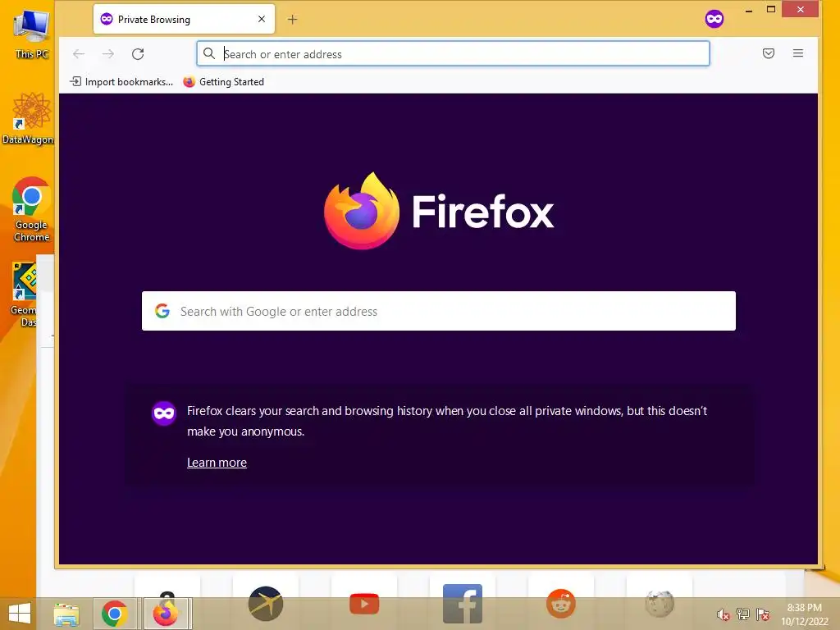The height and width of the screenshot is (630, 840).
Task: Click the Expedia plane tile behind Firefox window
Action: coord(266,603)
